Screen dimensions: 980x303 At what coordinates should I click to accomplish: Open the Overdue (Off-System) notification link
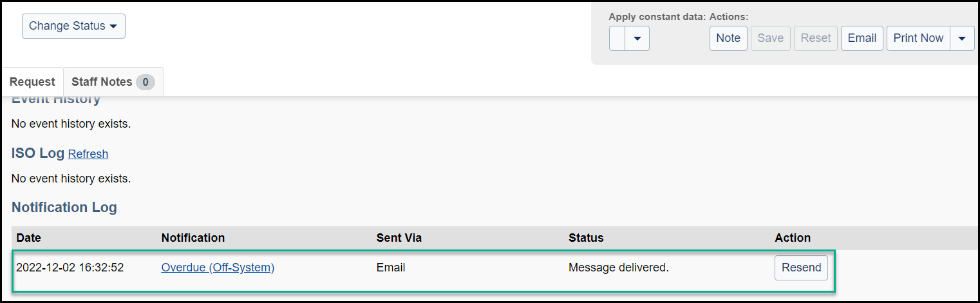pyautogui.click(x=218, y=268)
